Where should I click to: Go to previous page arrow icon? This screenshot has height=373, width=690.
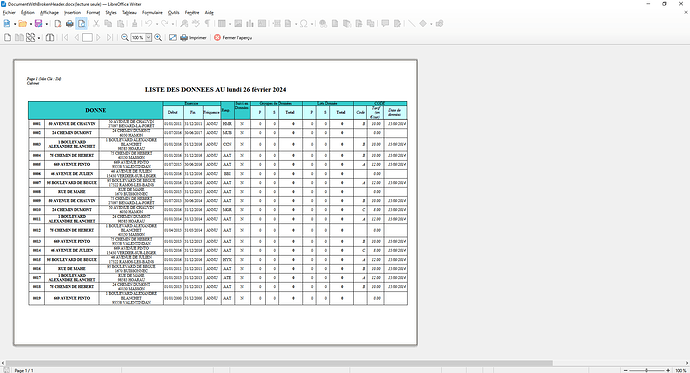click(77, 38)
